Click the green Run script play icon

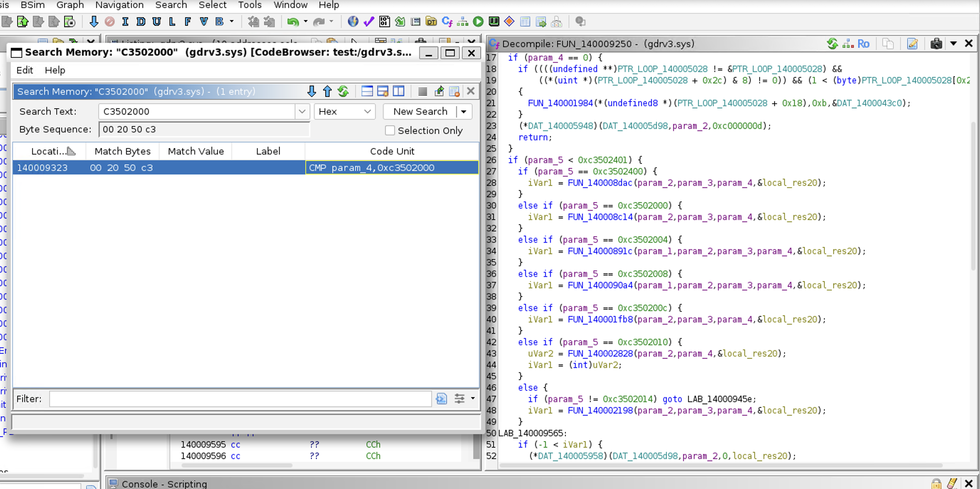click(478, 22)
